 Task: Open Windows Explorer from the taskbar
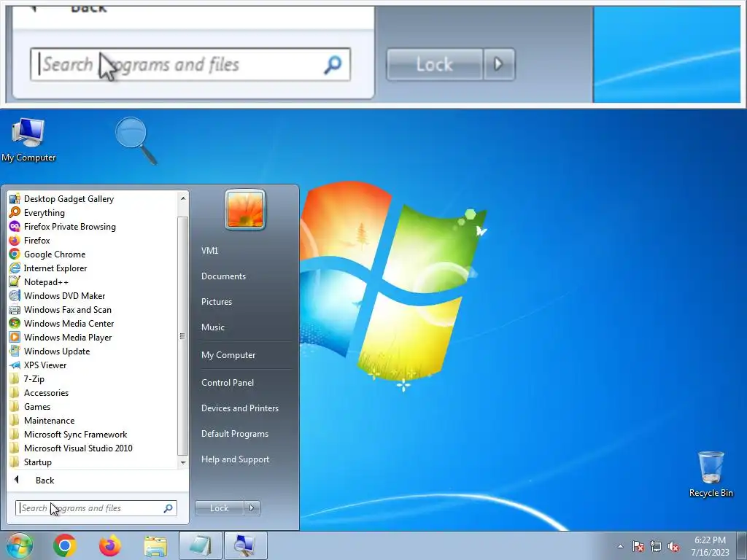tap(155, 545)
